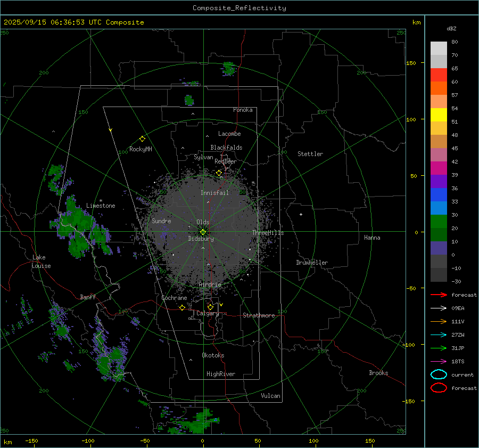Click the red 'forecast' ellipse legend icon

point(439,388)
